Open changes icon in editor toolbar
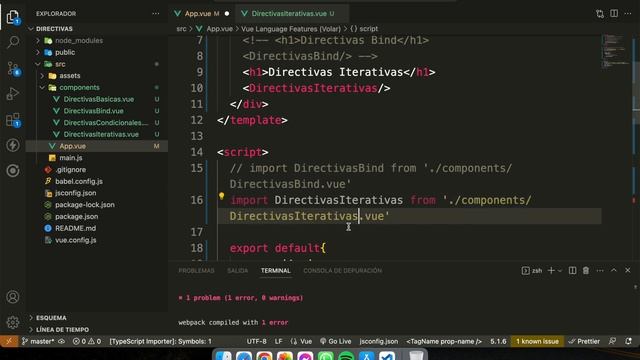Viewport: 640px width, 360px height. [x=600, y=13]
